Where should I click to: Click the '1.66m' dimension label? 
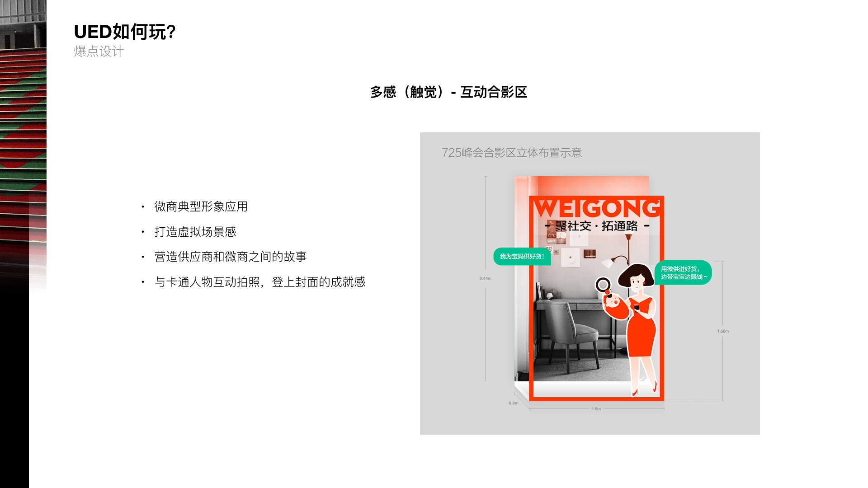tap(723, 331)
